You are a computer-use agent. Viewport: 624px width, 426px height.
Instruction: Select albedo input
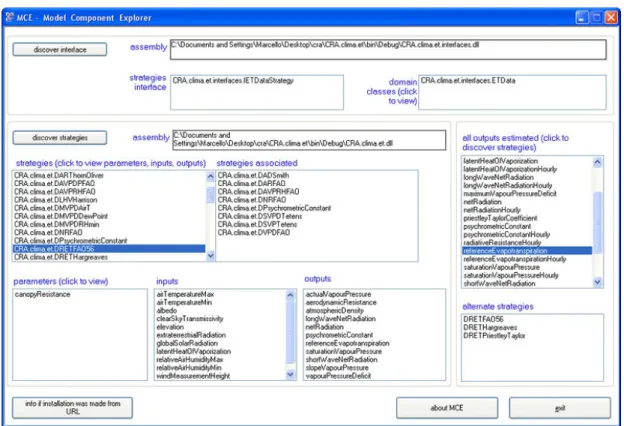[x=167, y=311]
